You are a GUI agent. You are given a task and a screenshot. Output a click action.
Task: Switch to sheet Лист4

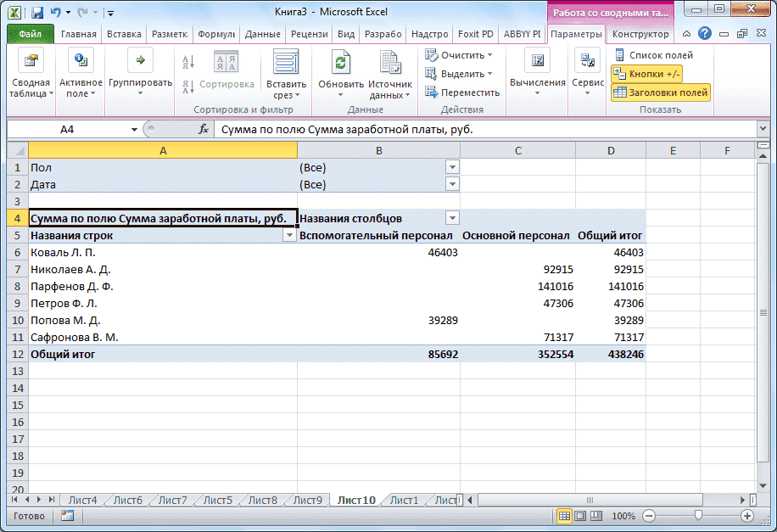(82, 500)
